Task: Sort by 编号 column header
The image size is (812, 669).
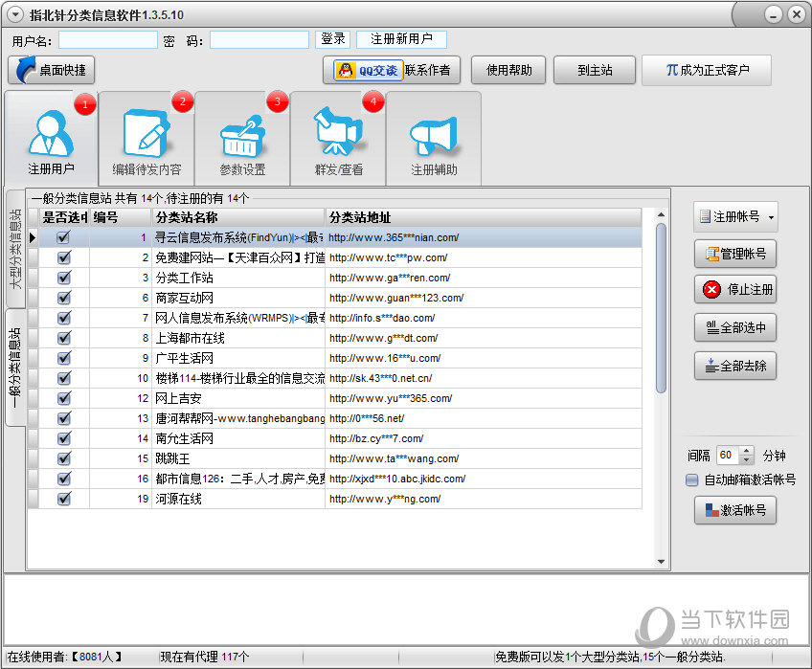Action: 120,217
